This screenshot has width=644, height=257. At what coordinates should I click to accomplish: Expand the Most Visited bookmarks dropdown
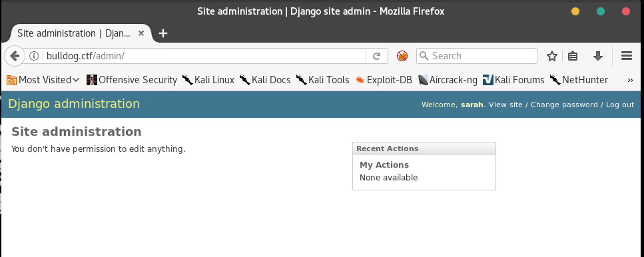point(43,80)
